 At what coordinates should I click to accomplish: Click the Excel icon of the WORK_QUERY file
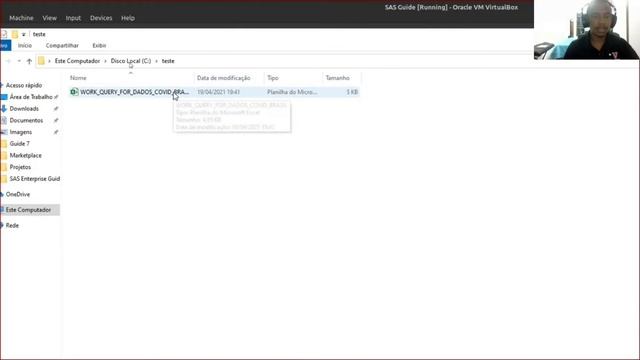pyautogui.click(x=74, y=92)
